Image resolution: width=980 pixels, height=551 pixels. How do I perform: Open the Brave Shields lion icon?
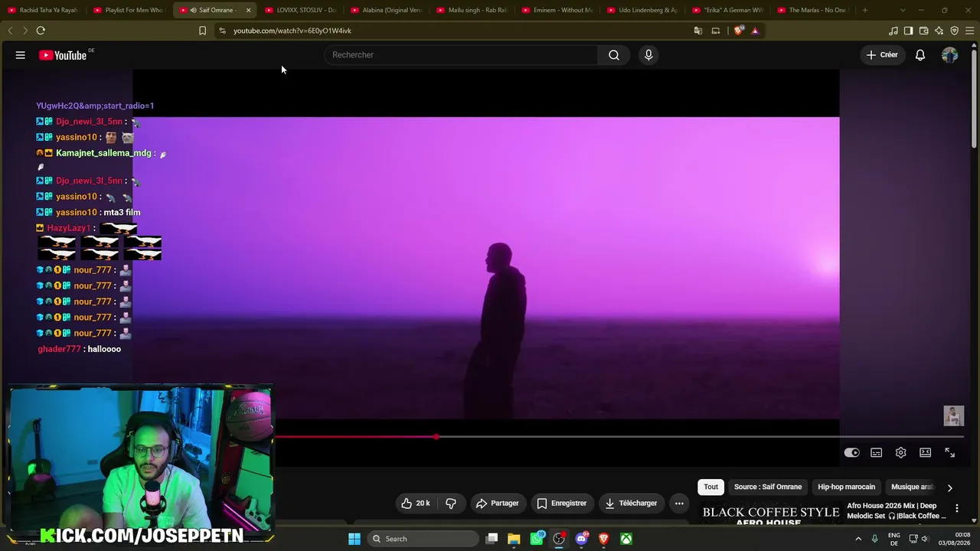pos(738,31)
